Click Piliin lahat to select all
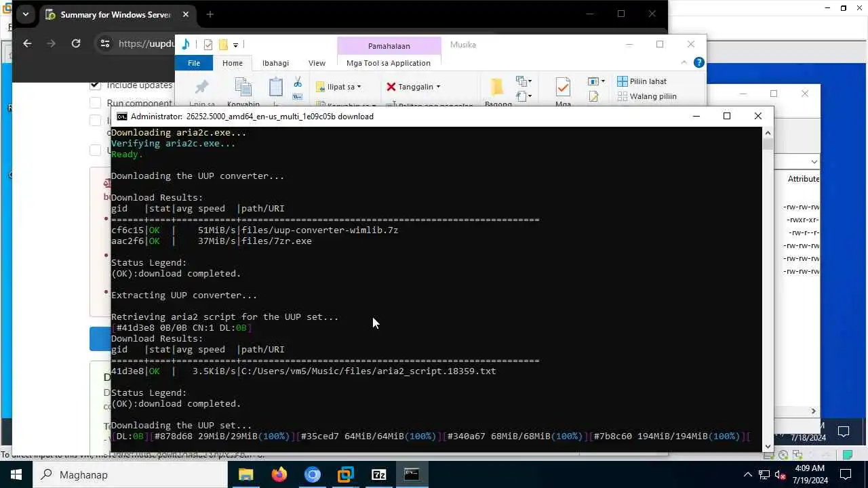 [x=642, y=81]
